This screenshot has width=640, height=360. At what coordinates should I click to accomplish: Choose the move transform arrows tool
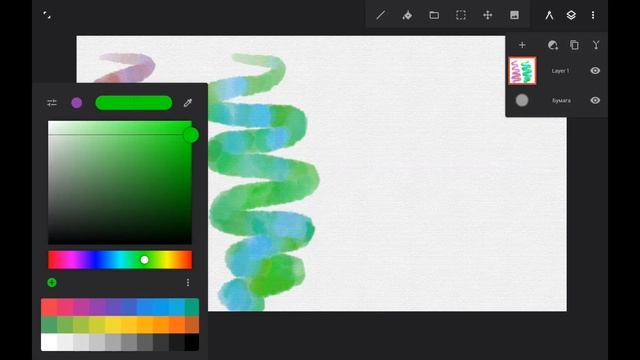click(x=487, y=15)
